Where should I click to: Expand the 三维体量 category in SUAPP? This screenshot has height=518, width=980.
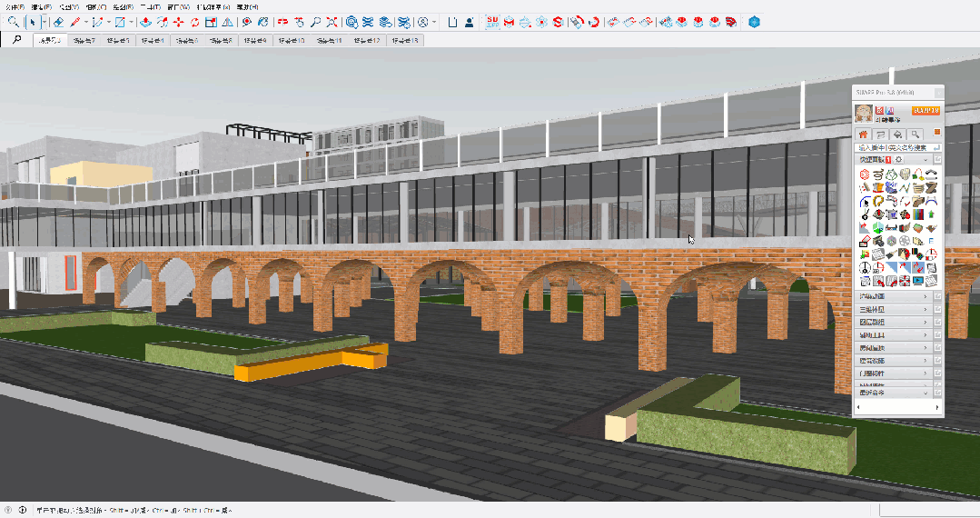coord(890,309)
